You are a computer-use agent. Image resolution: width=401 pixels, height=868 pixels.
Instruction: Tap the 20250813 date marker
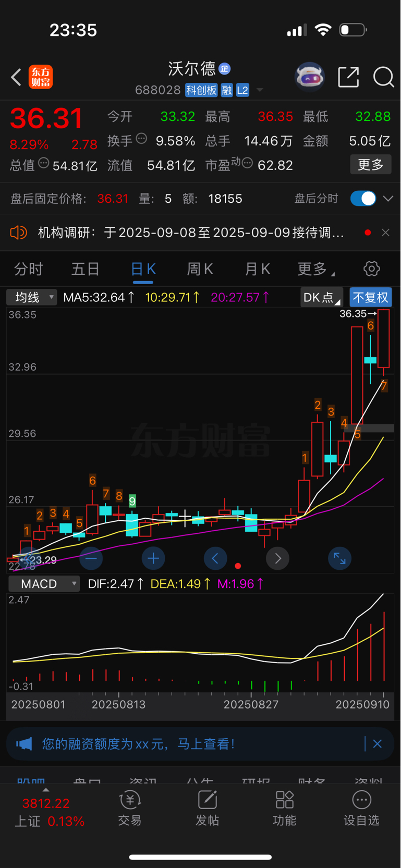118,704
